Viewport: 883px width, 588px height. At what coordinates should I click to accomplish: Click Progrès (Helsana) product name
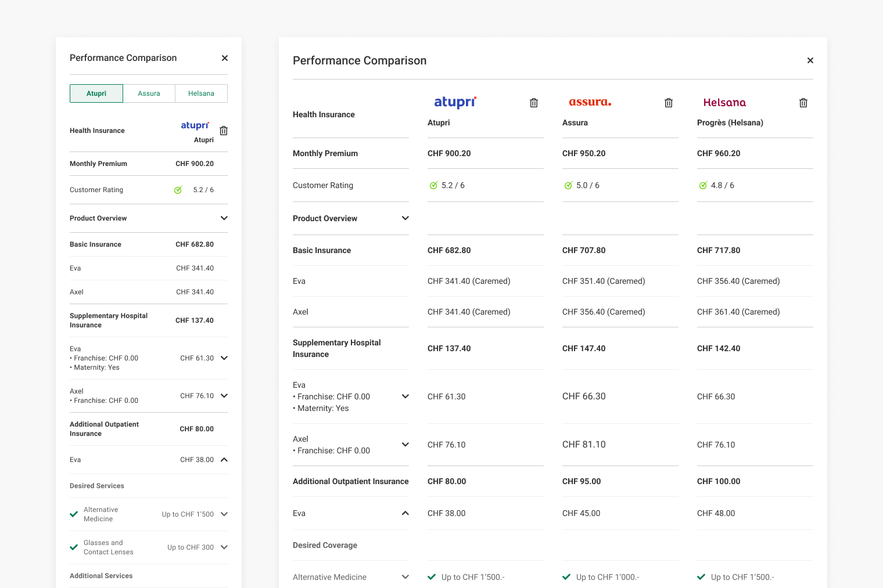coord(730,122)
